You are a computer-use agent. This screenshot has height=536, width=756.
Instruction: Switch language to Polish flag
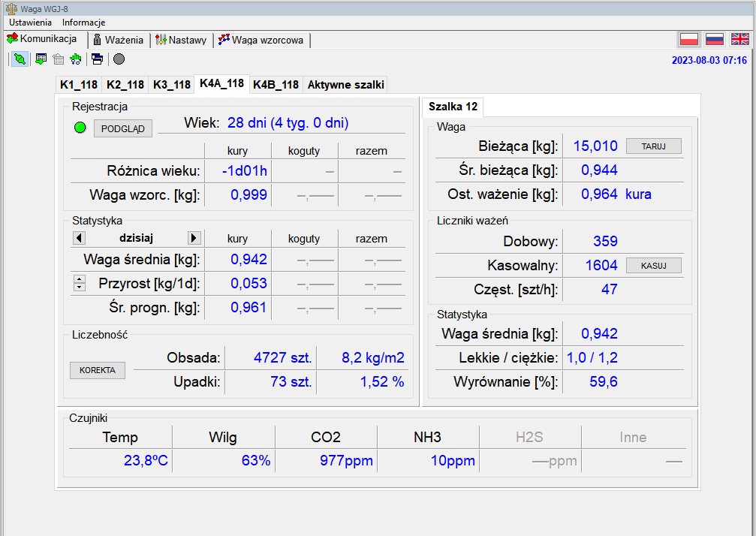[689, 39]
